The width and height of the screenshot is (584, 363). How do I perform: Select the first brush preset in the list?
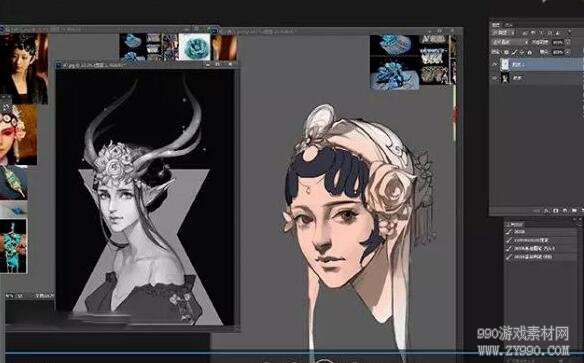(x=541, y=232)
